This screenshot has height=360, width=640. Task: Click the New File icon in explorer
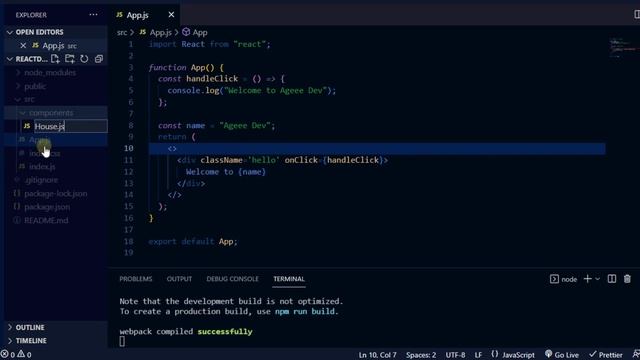[x=55, y=59]
